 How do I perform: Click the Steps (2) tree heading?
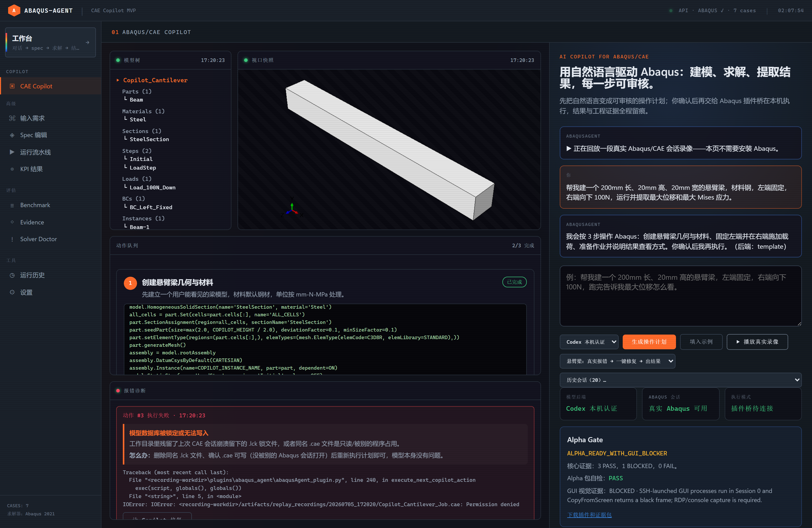coord(137,151)
